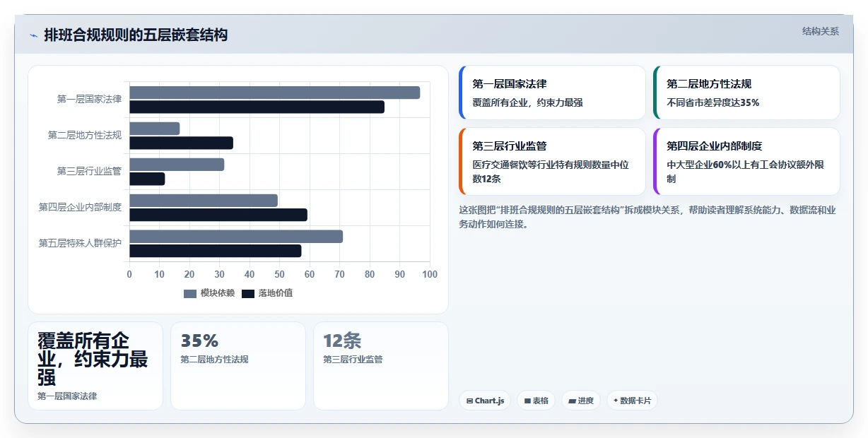
Task: Open the 第四层企业内部制度 info card
Action: 746,161
